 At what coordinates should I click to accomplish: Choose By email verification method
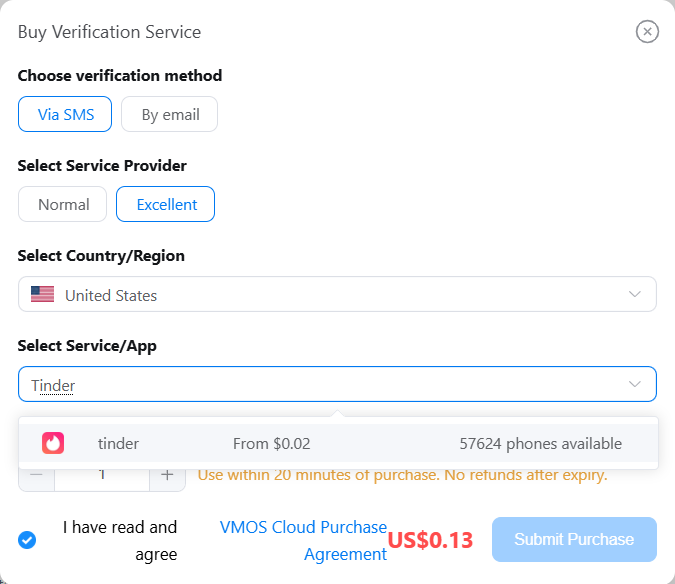click(x=170, y=114)
